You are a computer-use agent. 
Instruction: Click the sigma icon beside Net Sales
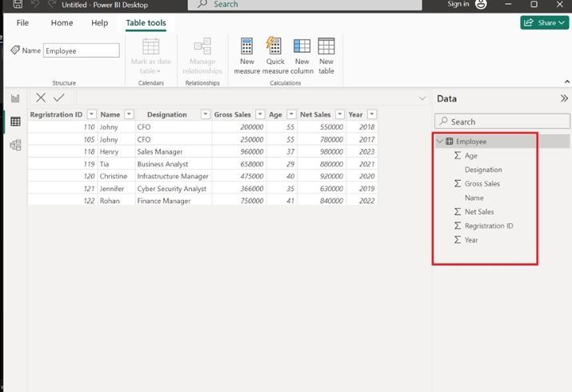pos(458,212)
